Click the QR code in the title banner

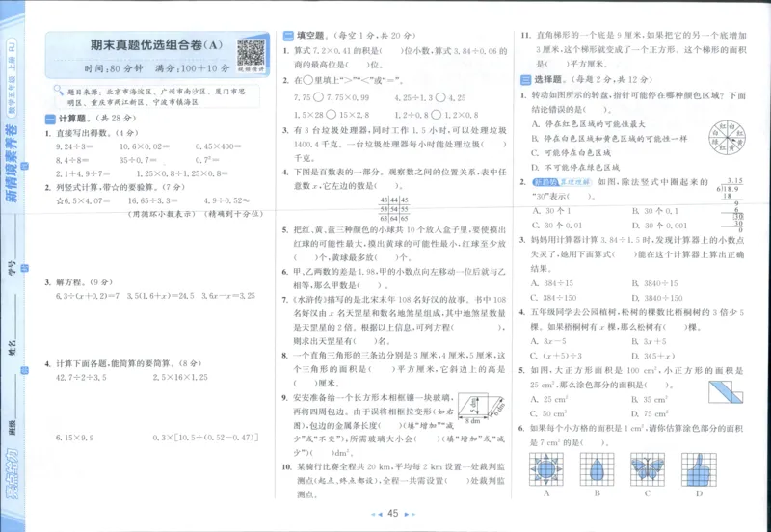click(251, 53)
